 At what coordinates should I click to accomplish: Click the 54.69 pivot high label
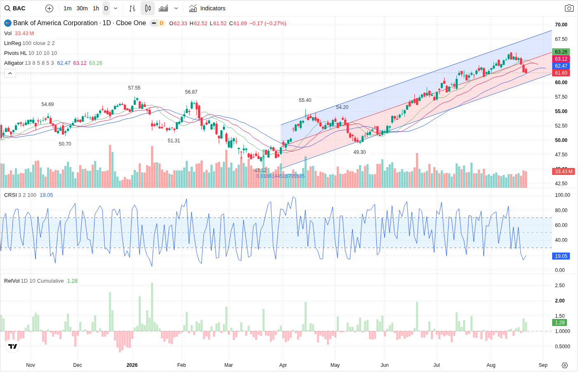coord(47,104)
